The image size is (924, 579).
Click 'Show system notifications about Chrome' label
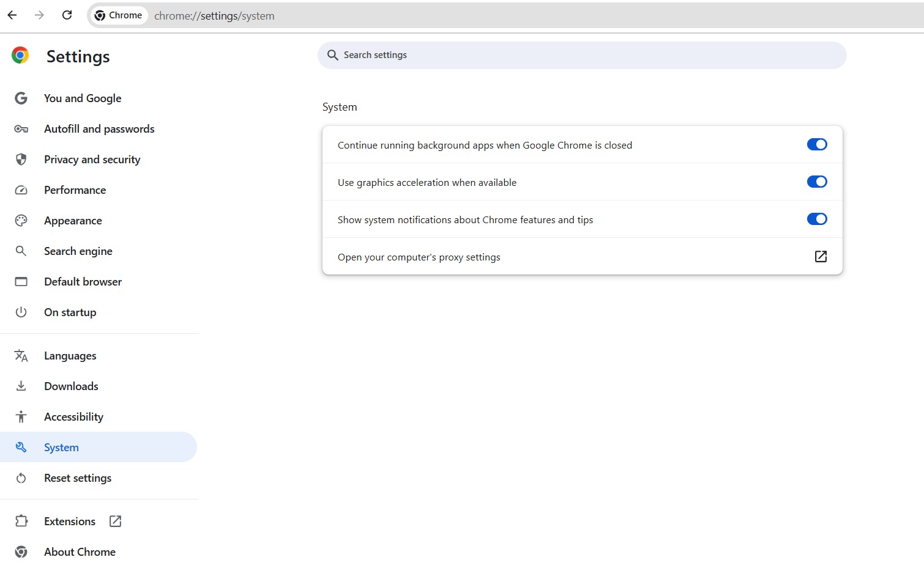click(x=465, y=220)
